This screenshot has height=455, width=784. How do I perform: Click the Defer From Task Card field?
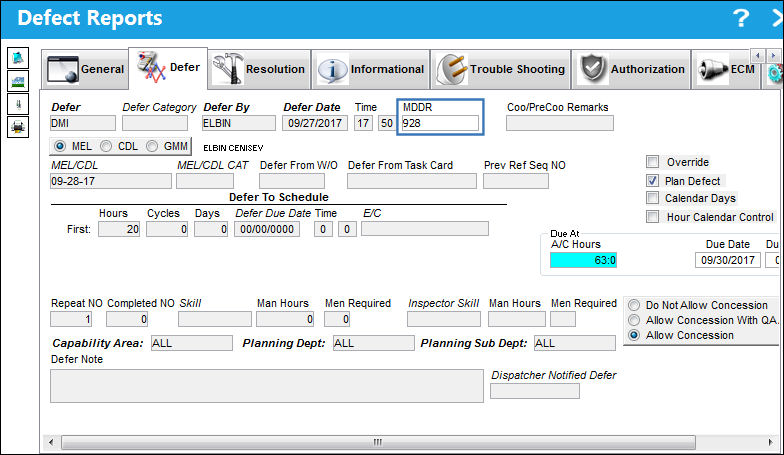[x=412, y=181]
